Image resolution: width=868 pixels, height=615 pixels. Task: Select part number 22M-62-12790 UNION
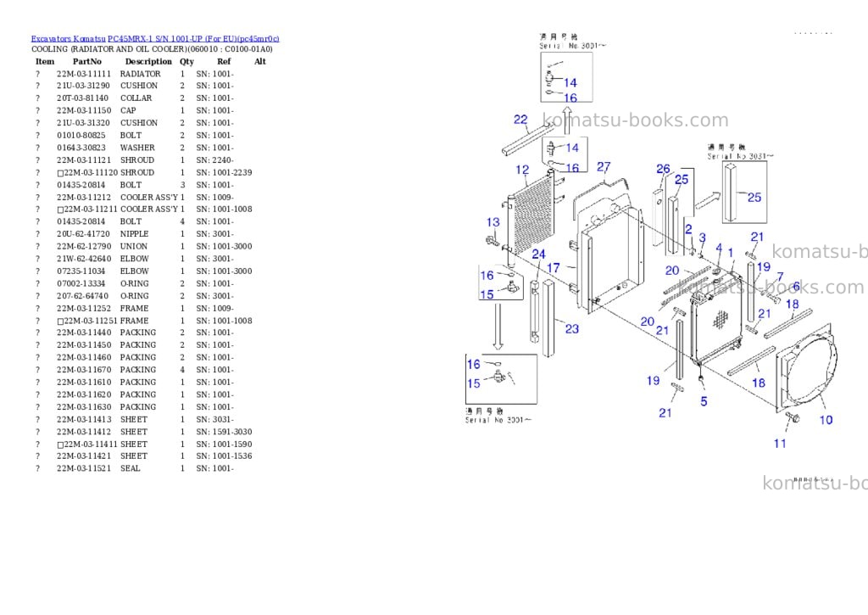tap(84, 246)
